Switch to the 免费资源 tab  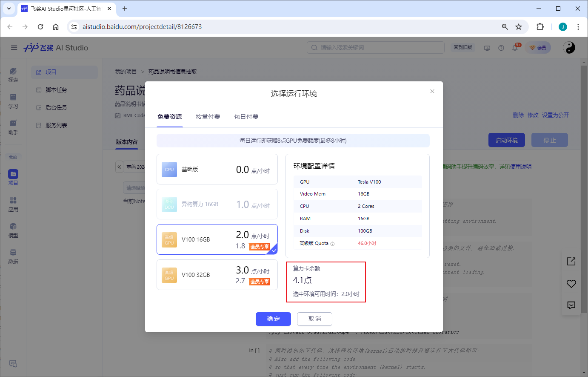170,117
